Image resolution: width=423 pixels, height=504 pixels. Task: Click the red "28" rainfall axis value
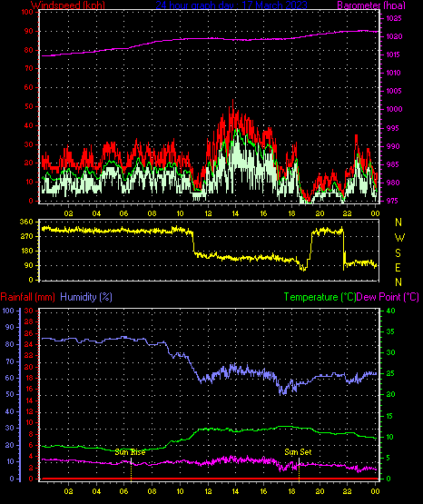pyautogui.click(x=29, y=321)
